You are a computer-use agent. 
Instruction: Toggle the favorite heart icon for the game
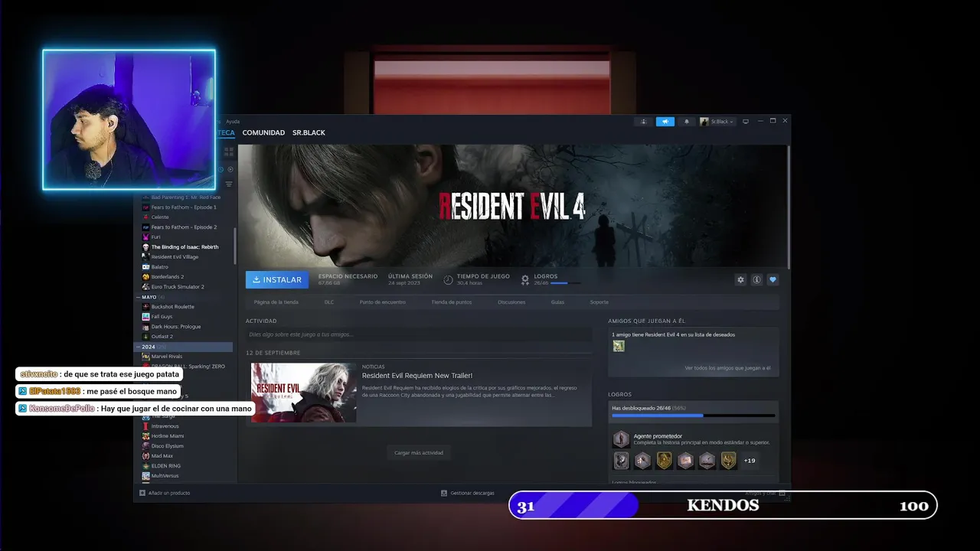click(773, 280)
